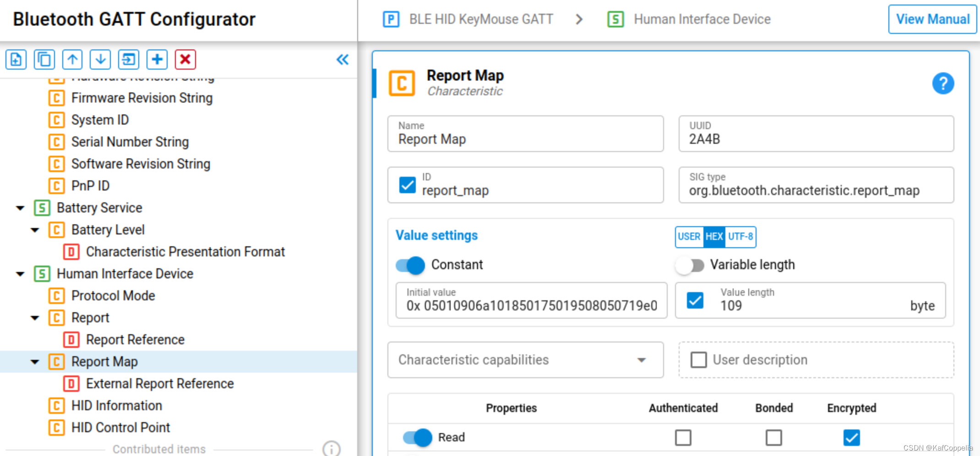Open help with blue question mark icon
This screenshot has height=456, width=980.
(x=943, y=83)
